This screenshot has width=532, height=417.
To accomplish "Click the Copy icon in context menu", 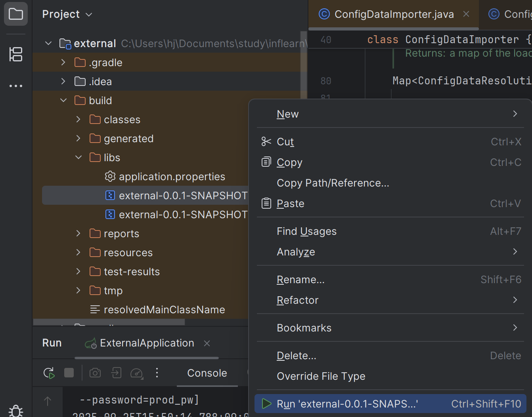I will [266, 162].
